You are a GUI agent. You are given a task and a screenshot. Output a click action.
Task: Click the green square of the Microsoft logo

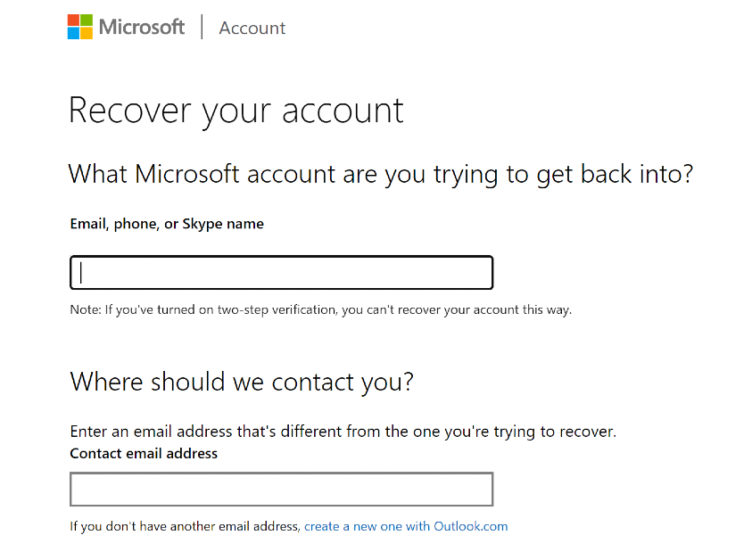(x=87, y=21)
